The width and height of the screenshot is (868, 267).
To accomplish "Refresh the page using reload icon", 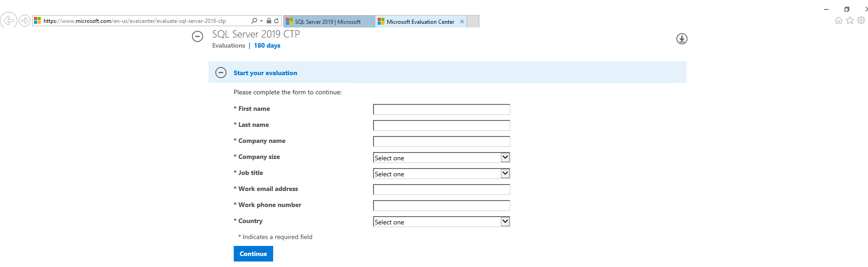I will [x=276, y=21].
